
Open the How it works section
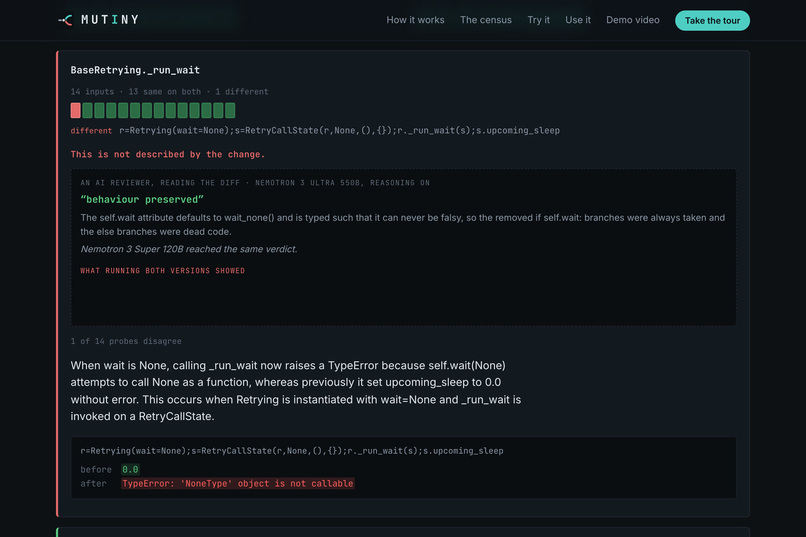tap(415, 20)
